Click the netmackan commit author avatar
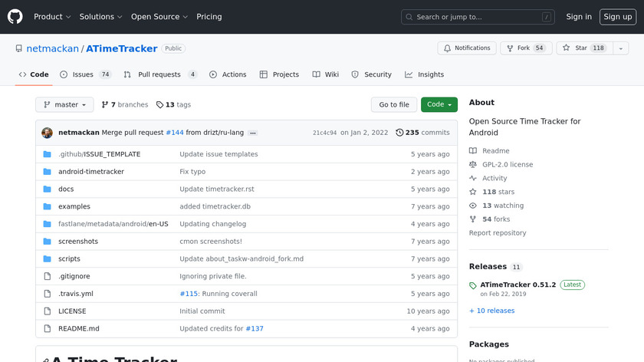The width and height of the screenshot is (644, 362). 48,133
